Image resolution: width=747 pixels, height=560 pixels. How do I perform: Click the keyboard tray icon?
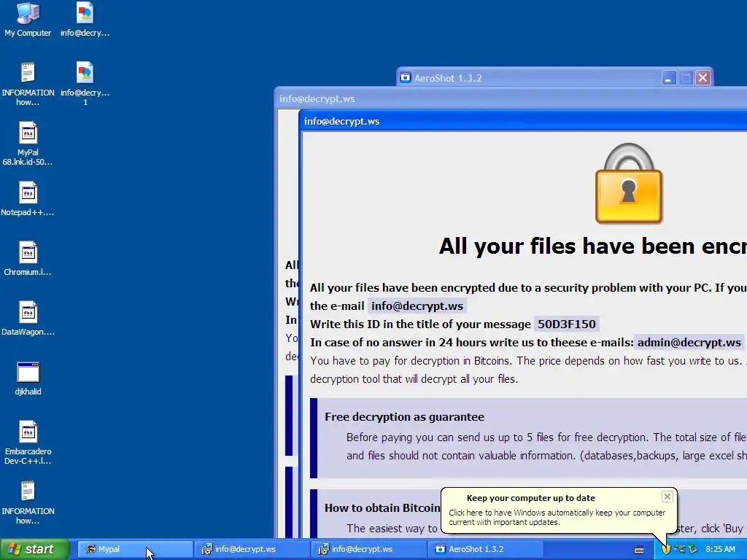pyautogui.click(x=639, y=550)
